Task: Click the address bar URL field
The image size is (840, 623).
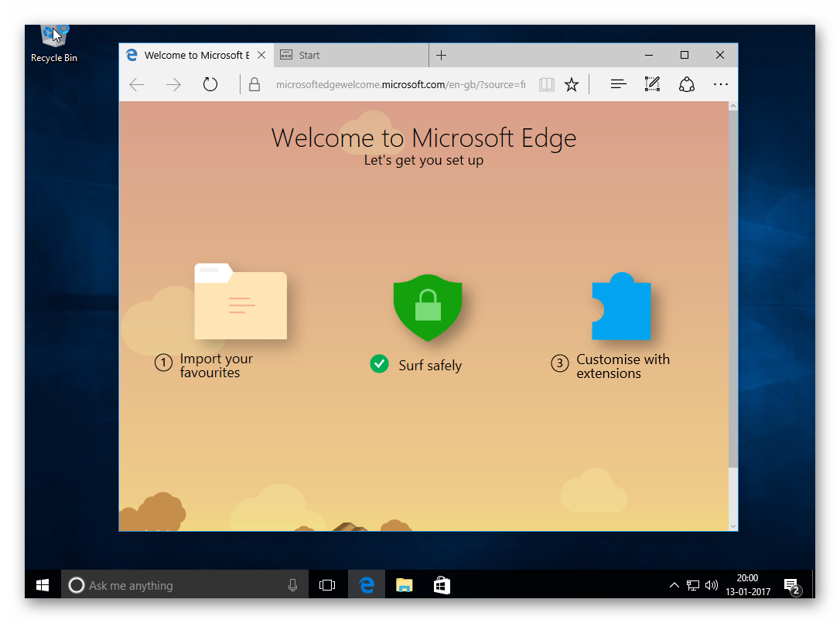Action: 400,84
